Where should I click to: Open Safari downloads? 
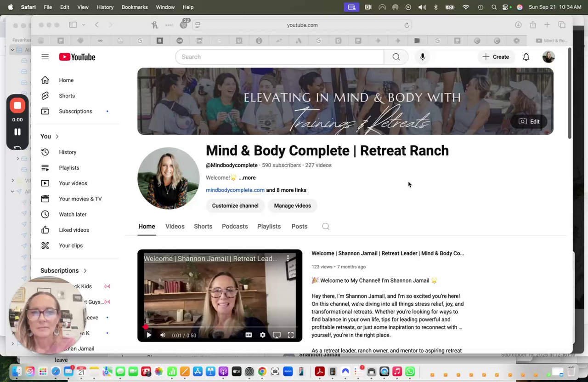pyautogui.click(x=518, y=25)
